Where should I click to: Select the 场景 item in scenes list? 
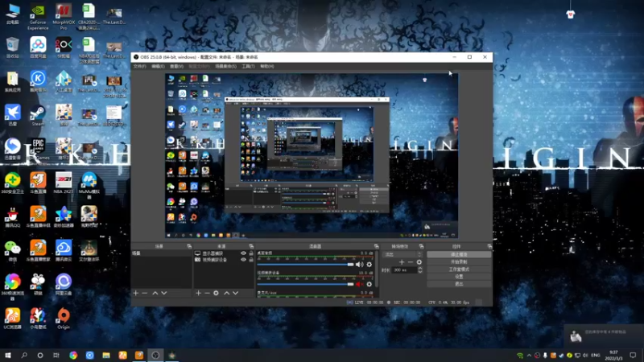pyautogui.click(x=162, y=253)
